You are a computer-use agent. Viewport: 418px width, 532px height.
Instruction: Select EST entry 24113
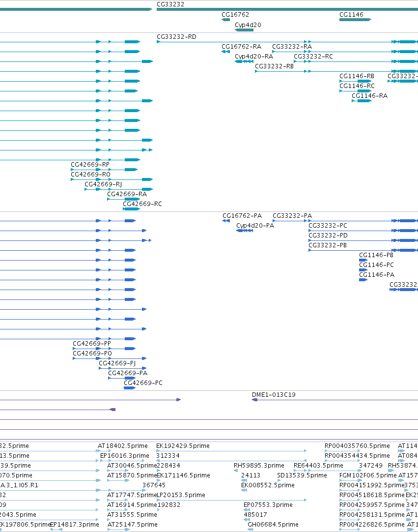click(251, 475)
